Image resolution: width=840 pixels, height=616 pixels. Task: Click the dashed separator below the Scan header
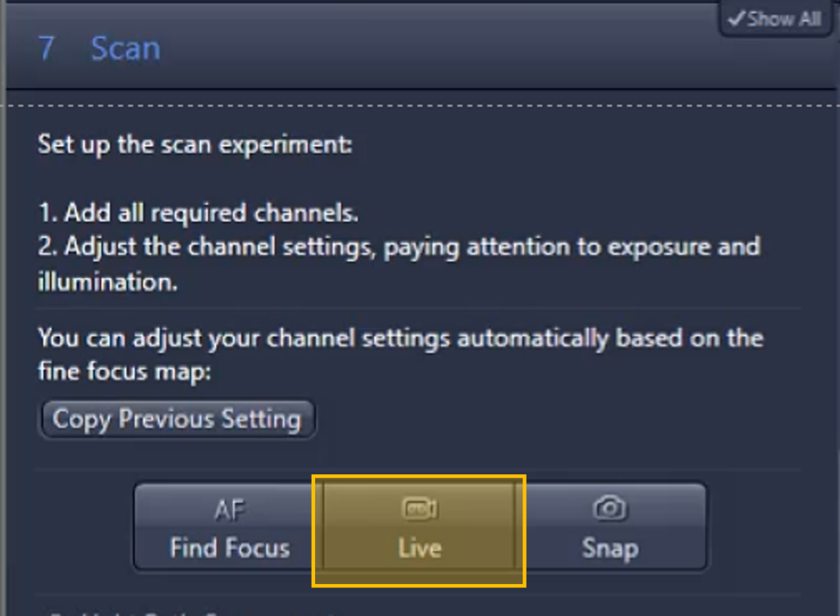pos(420,106)
